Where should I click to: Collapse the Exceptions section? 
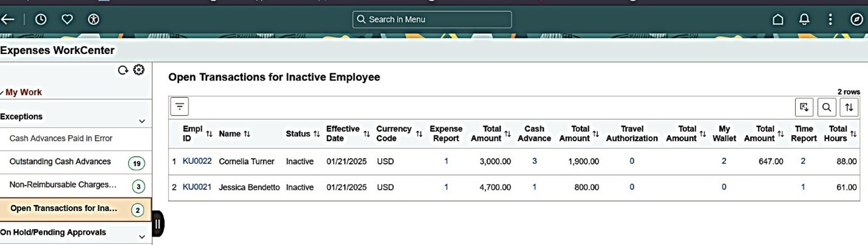tap(142, 121)
